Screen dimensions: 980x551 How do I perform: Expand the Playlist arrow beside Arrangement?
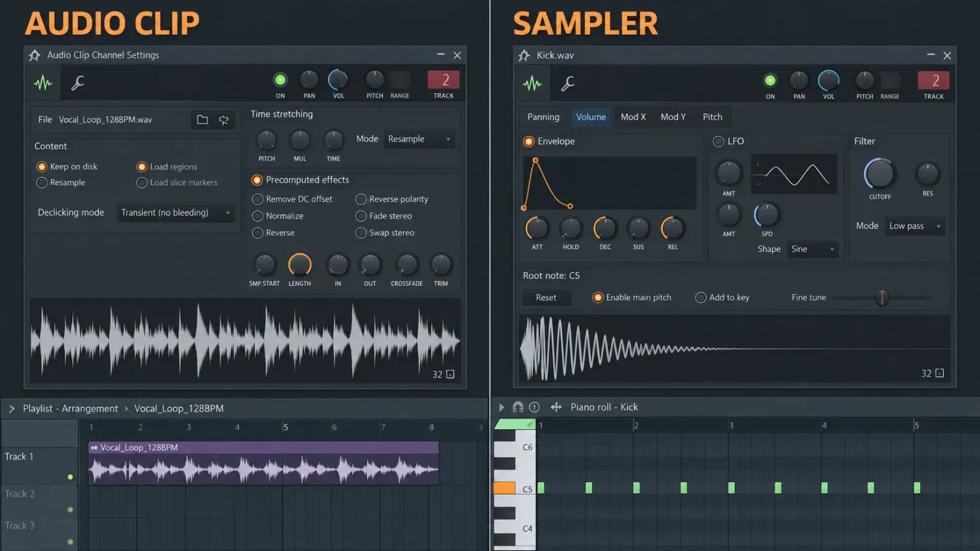11,409
